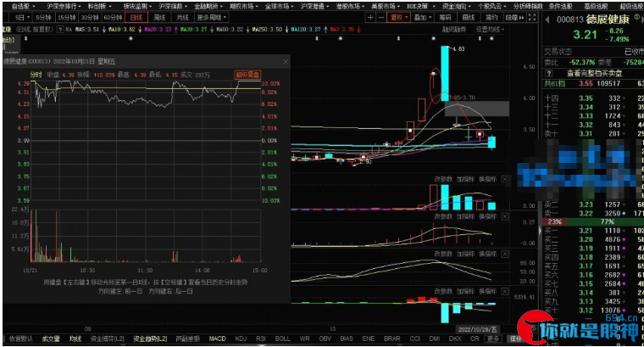Open the 条件选股 menu item
Image resolution: width=644 pixels, height=347 pixels.
point(560,6)
